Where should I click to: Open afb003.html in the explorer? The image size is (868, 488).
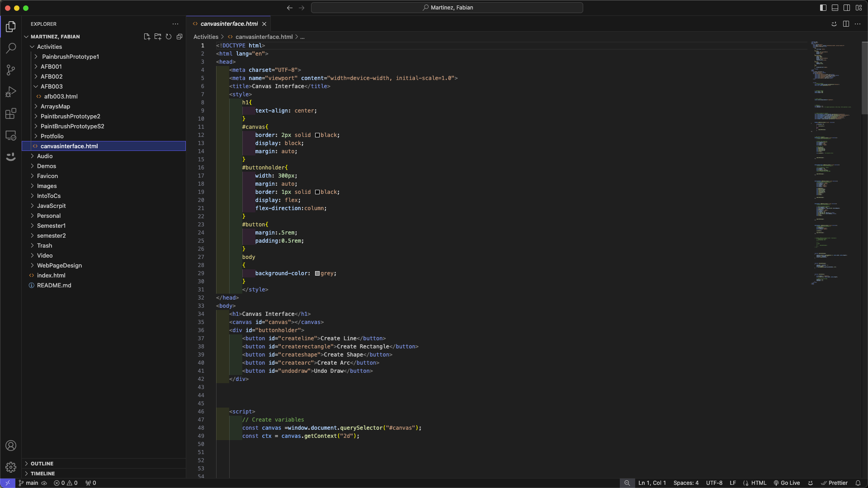(104, 96)
